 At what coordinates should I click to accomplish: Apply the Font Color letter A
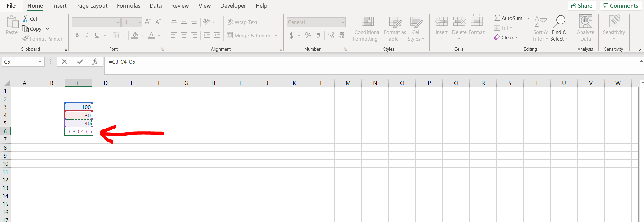point(151,35)
